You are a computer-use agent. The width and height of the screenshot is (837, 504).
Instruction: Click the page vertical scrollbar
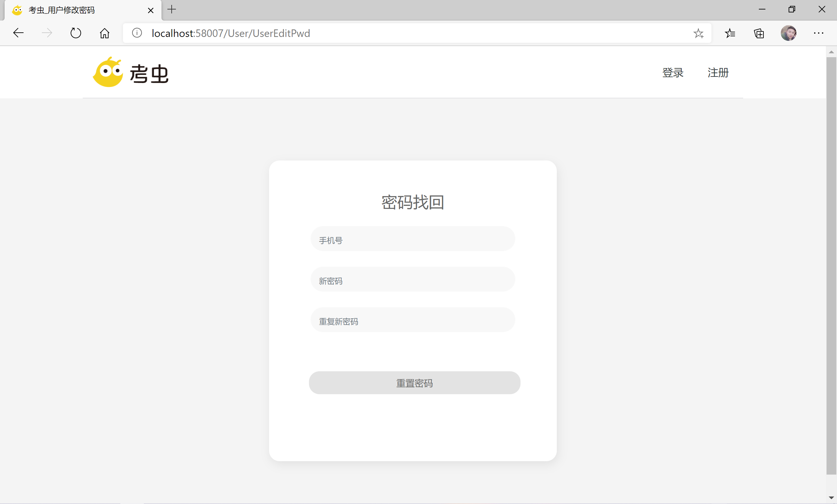tap(831, 265)
